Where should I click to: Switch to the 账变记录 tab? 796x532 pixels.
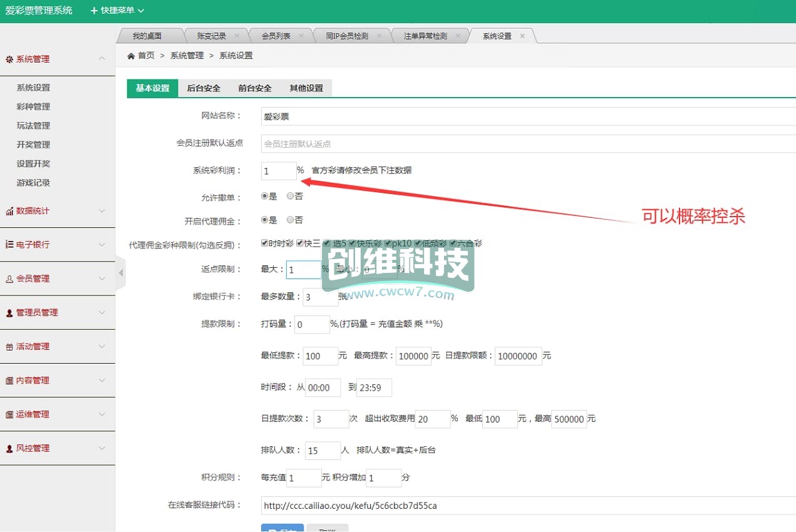pos(212,36)
